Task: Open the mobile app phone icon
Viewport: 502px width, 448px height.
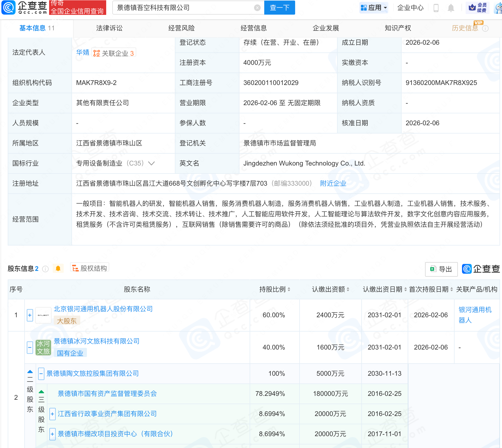Action: tap(436, 8)
